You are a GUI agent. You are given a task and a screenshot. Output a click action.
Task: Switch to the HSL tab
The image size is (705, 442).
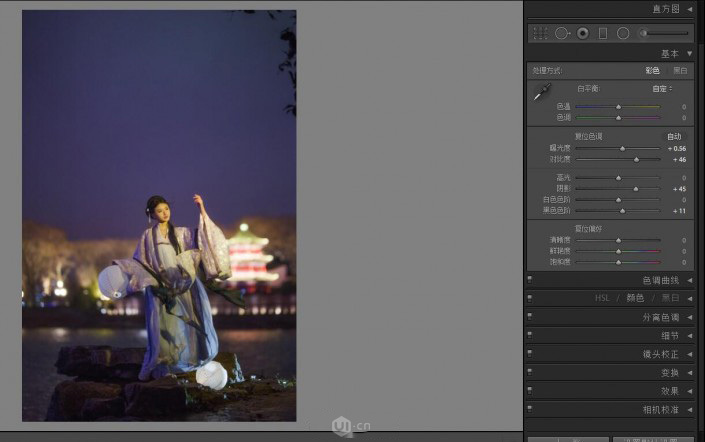coord(602,298)
